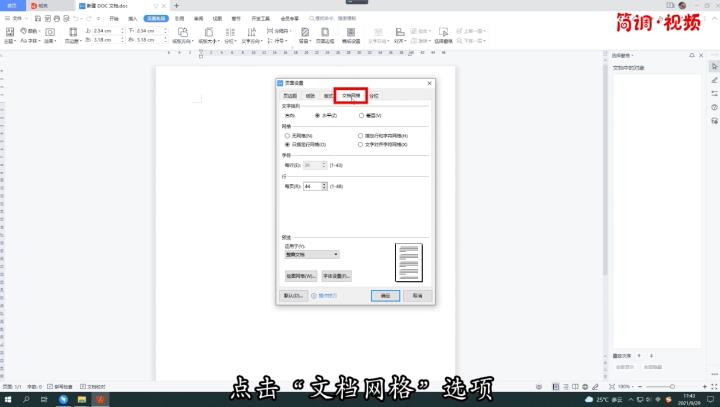The height and width of the screenshot is (407, 720).
Task: Choose 指定行和字符网格 radio option
Action: tap(361, 134)
